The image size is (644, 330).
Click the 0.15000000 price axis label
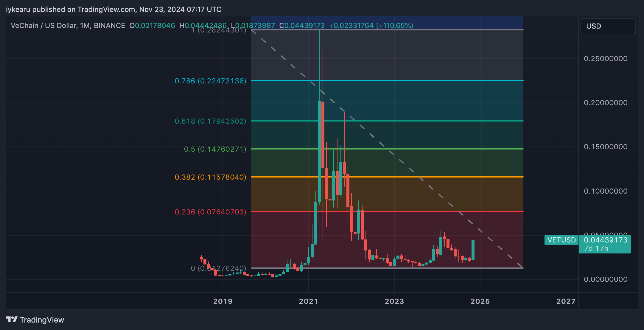point(606,147)
